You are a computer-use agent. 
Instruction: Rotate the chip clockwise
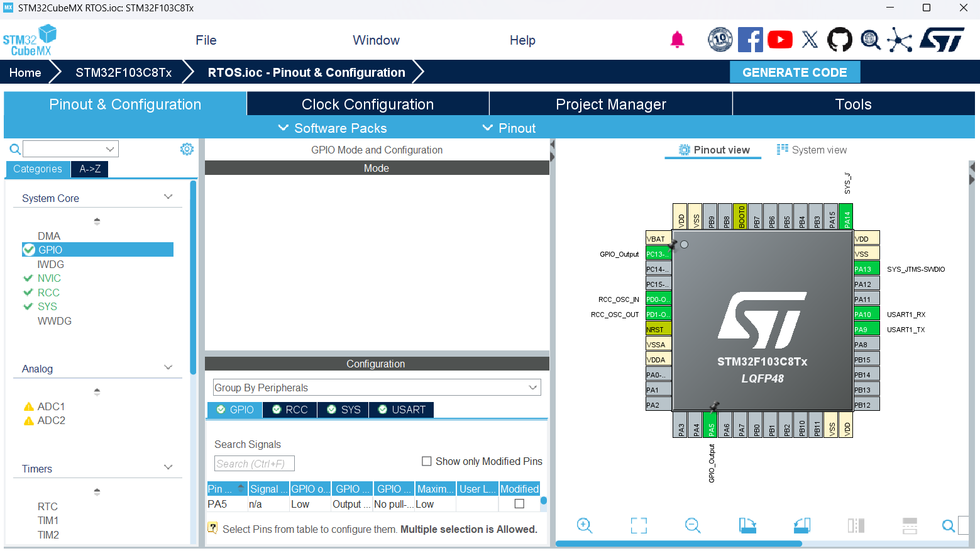[747, 525]
